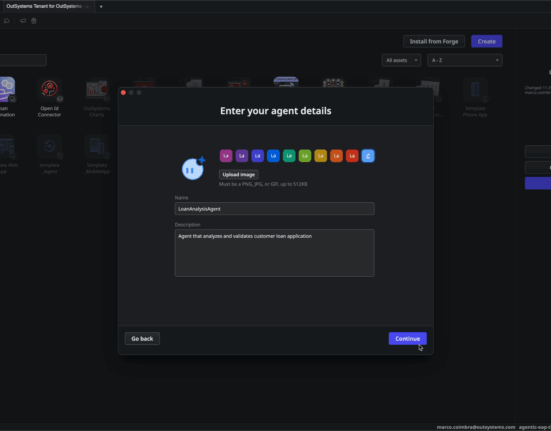Screen dimensions: 551x431
Task: Pick the lime green icon color swatch
Action: coord(305,156)
